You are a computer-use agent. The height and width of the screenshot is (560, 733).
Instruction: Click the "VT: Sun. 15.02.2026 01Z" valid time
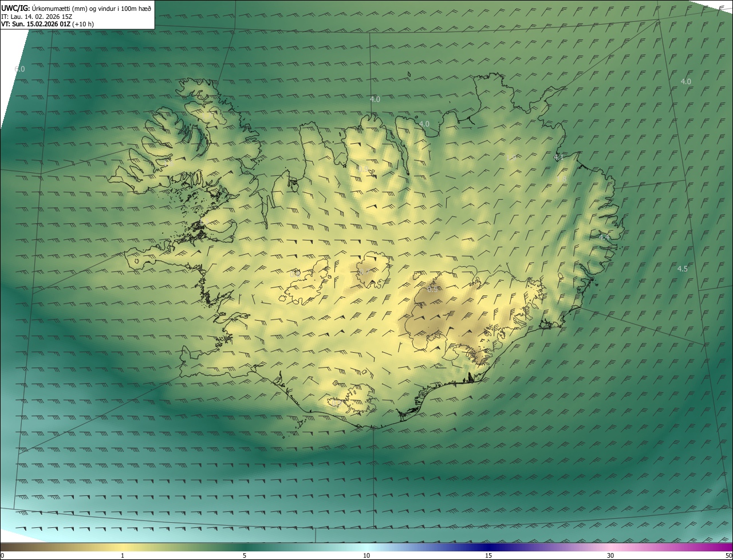36,24
